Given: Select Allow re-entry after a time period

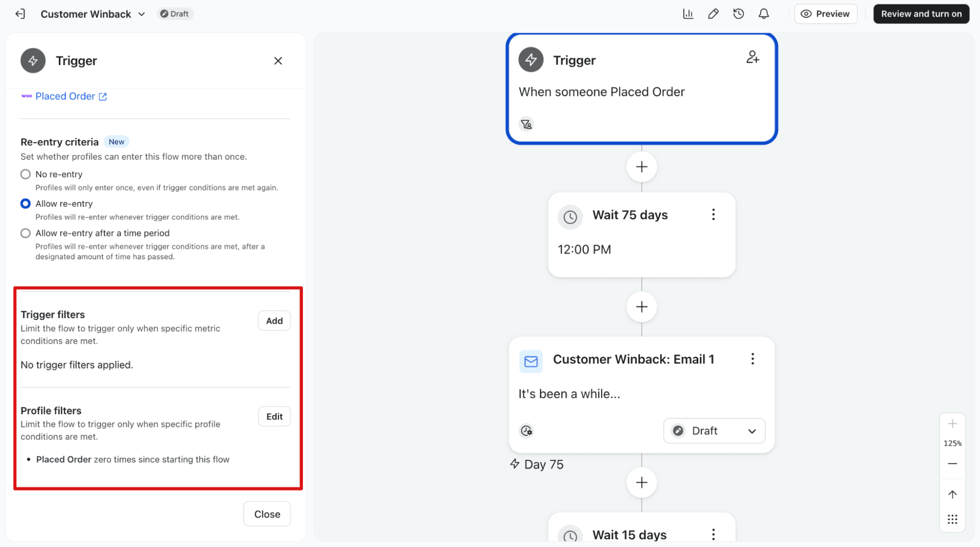Looking at the screenshot, I should pos(25,233).
